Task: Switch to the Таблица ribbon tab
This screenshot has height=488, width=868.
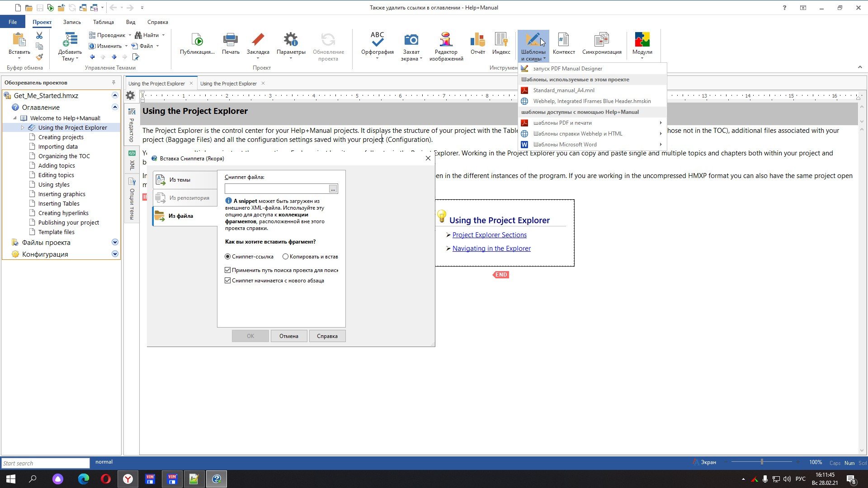Action: click(104, 22)
